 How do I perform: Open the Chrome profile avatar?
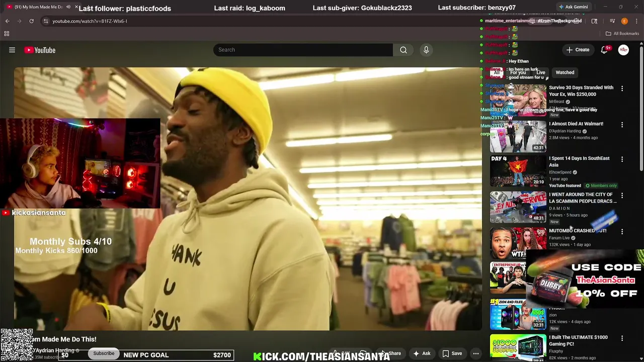pos(624,21)
